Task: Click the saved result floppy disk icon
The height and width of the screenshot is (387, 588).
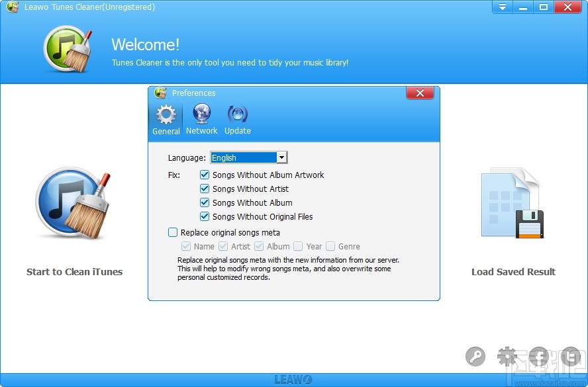Action: click(x=513, y=202)
